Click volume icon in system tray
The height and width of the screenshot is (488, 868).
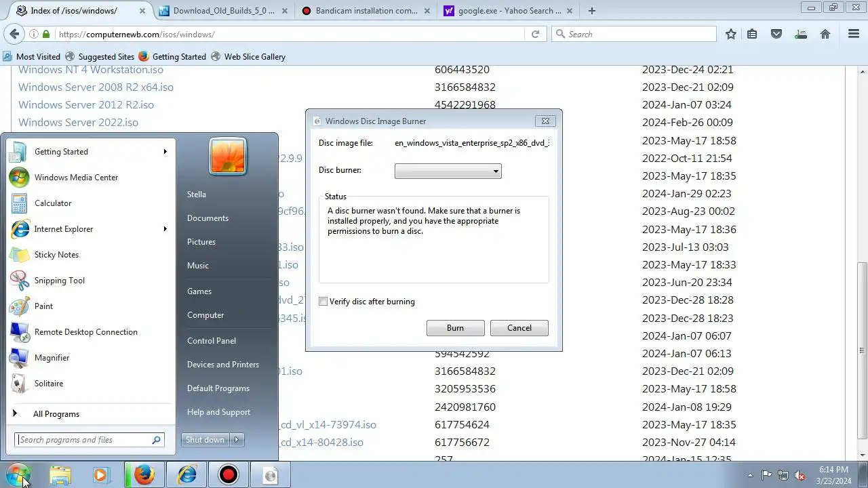click(800, 475)
